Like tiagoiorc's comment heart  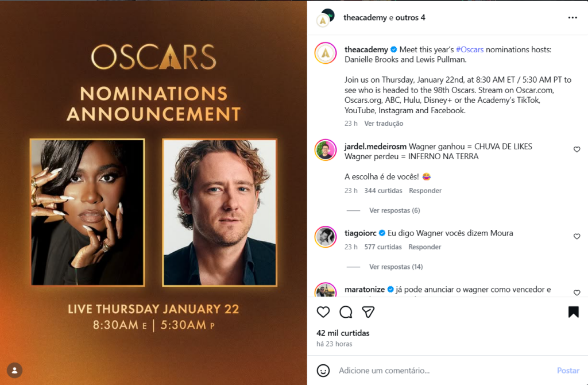[x=577, y=236]
